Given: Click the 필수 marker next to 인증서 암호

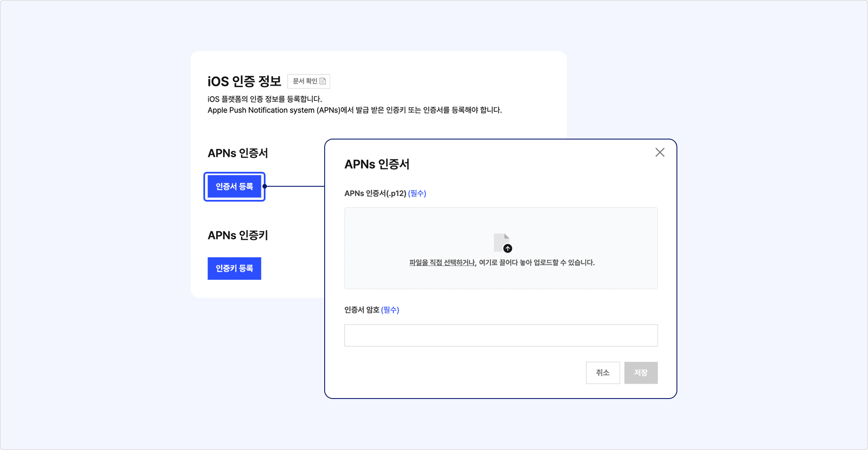Looking at the screenshot, I should click(390, 310).
